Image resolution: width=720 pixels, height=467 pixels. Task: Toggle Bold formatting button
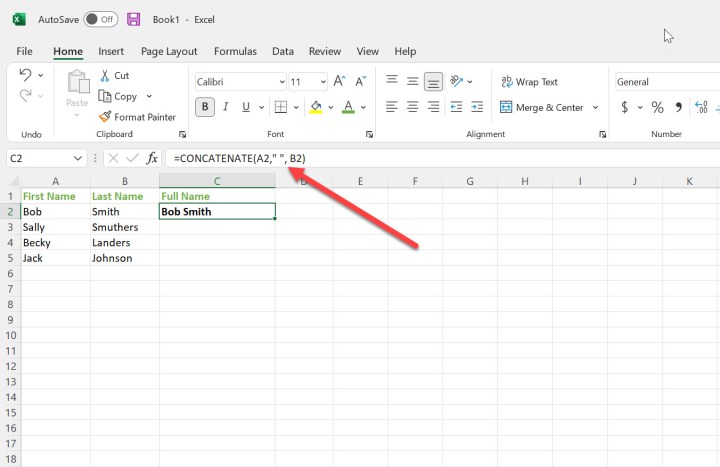pos(205,107)
